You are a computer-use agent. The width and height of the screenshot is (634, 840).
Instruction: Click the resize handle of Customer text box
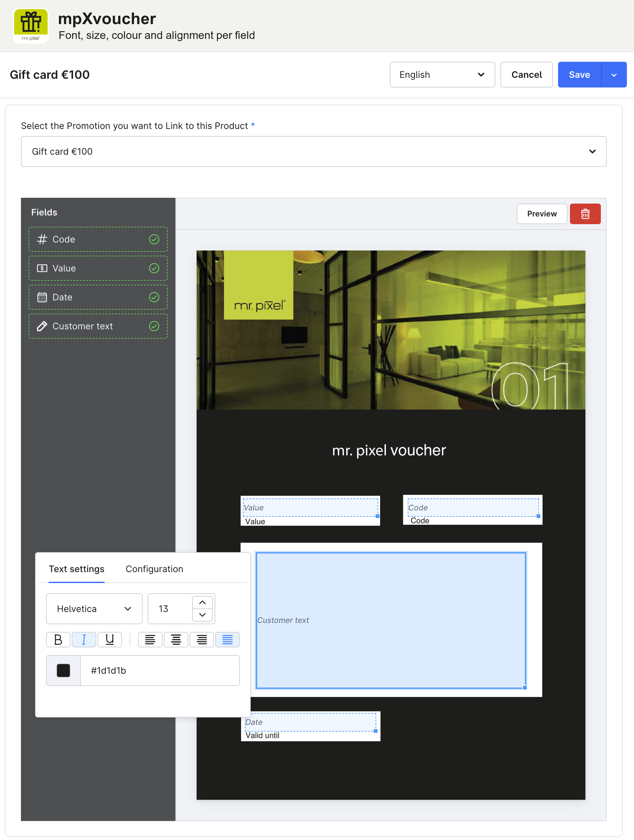click(x=525, y=687)
